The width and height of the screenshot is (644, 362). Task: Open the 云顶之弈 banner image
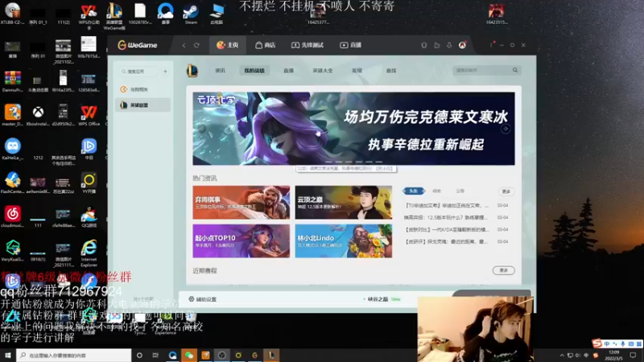[353, 129]
